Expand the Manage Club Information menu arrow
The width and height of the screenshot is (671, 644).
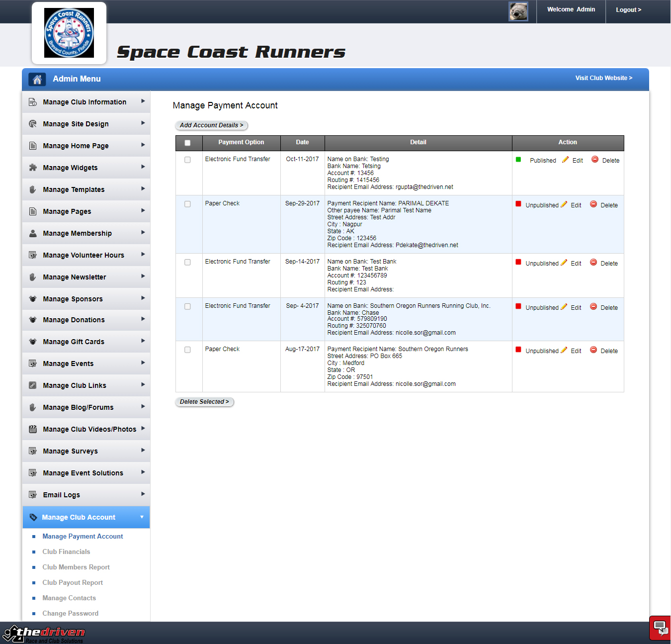pos(143,101)
